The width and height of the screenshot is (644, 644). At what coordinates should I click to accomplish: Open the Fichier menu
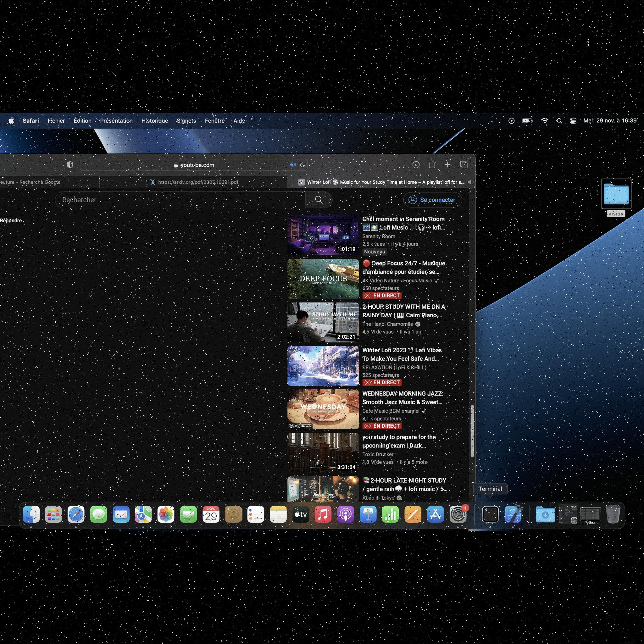pyautogui.click(x=56, y=121)
